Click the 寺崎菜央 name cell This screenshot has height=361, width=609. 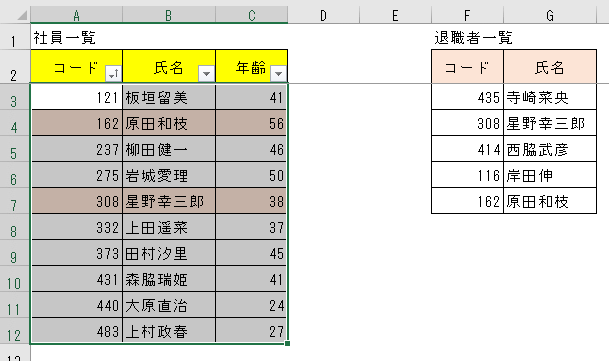point(550,97)
